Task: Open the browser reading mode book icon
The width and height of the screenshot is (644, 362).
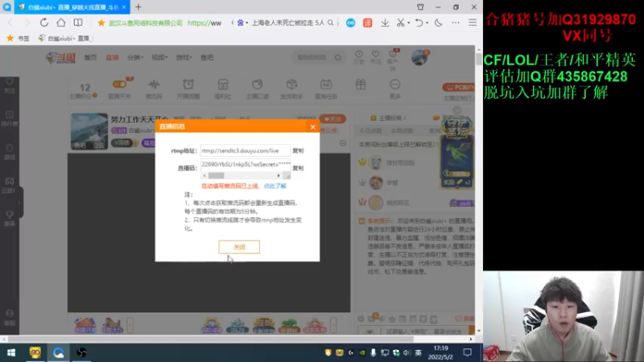Action: (x=77, y=23)
